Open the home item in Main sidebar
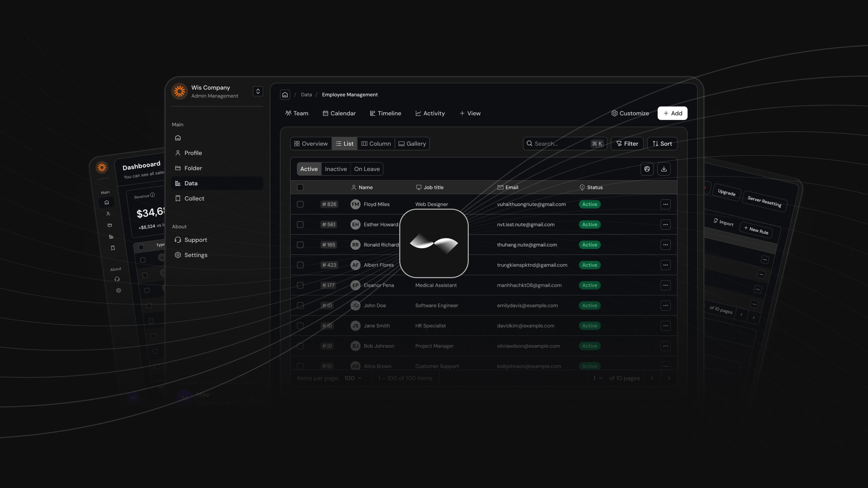The height and width of the screenshot is (488, 868). (178, 138)
